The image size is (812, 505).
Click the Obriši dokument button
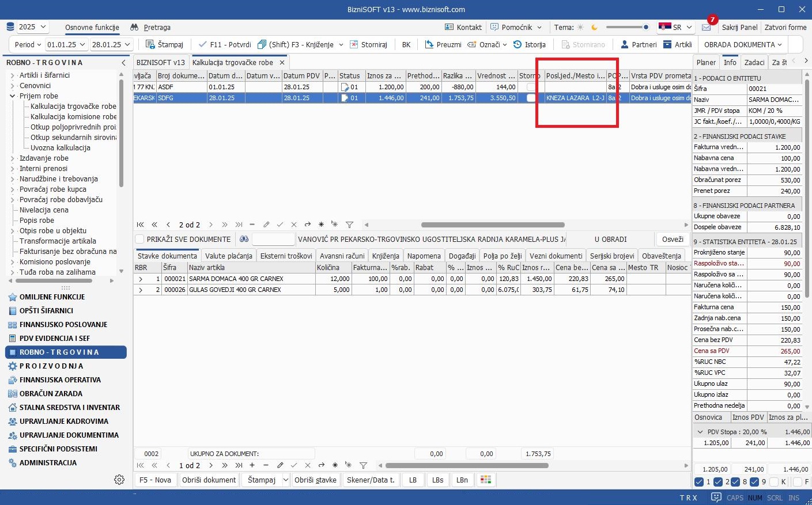click(x=209, y=480)
